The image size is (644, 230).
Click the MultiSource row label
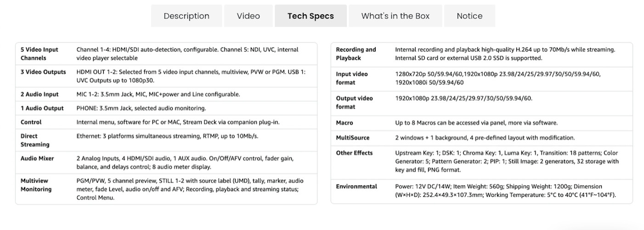[x=352, y=138]
